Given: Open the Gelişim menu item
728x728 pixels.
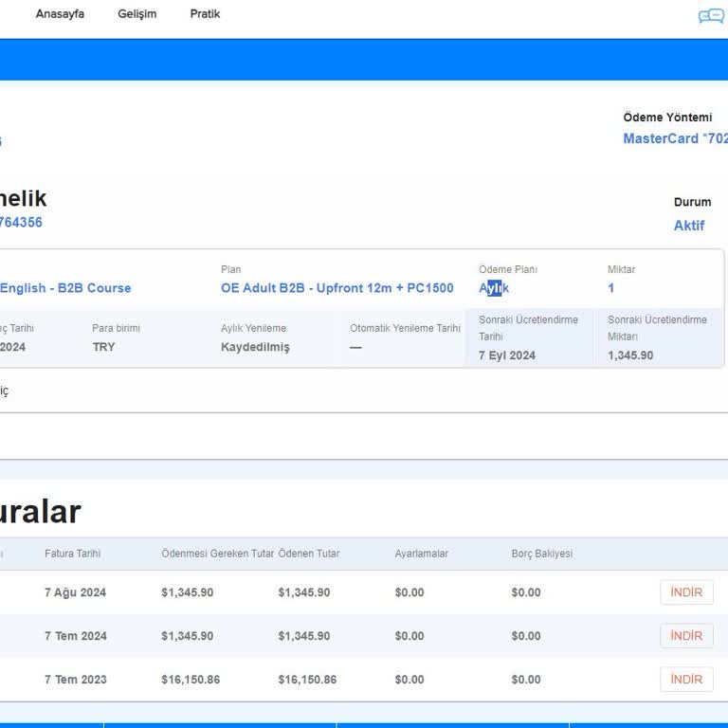Looking at the screenshot, I should point(137,14).
